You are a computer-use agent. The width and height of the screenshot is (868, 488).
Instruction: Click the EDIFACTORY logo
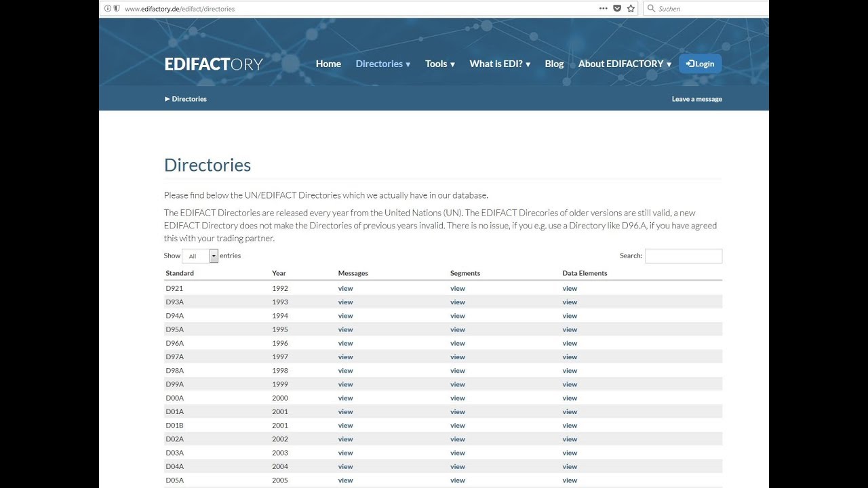pyautogui.click(x=214, y=64)
